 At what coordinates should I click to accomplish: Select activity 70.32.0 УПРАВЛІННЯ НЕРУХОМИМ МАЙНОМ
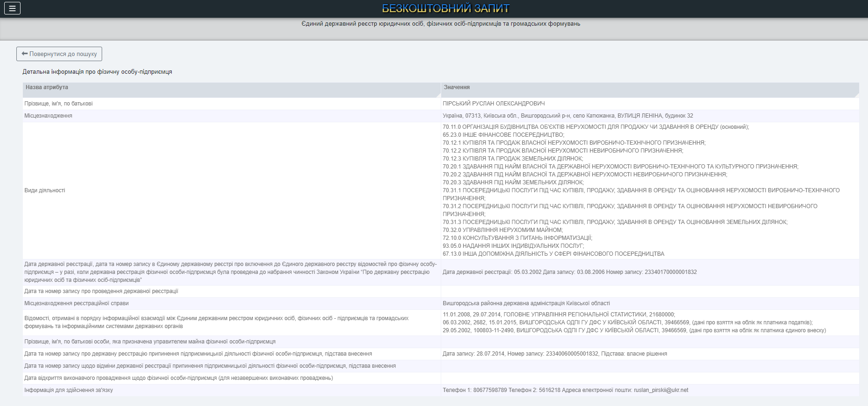503,230
